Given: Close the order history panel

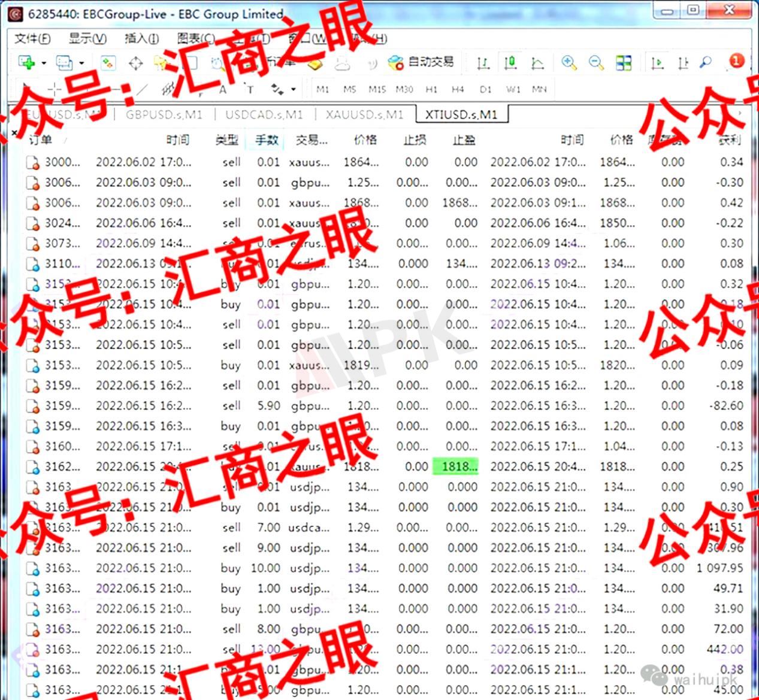Looking at the screenshot, I should click(14, 133).
